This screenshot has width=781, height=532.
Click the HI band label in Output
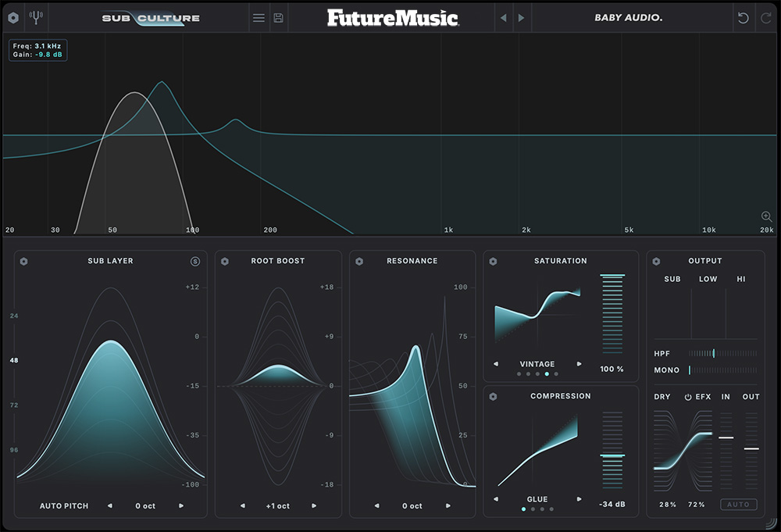741,279
